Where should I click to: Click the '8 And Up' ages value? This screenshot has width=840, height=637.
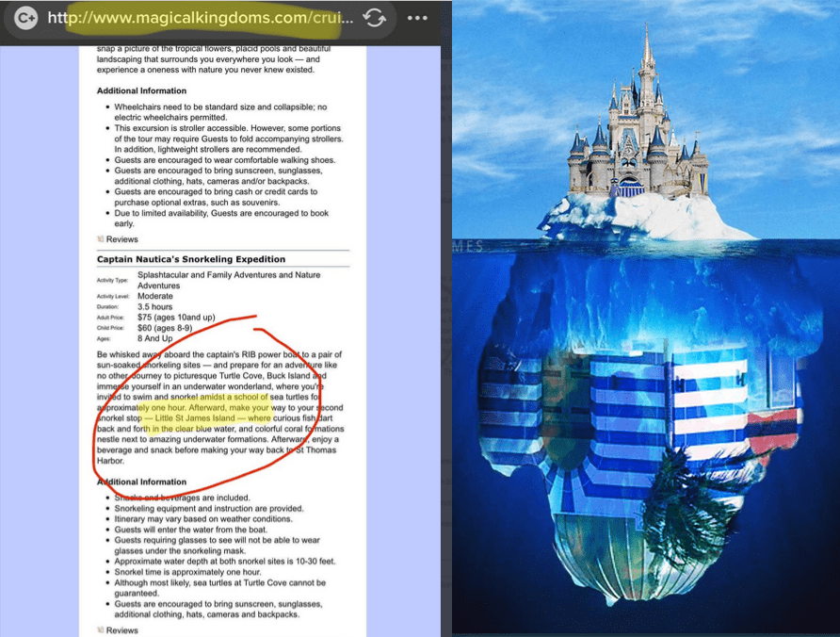157,339
